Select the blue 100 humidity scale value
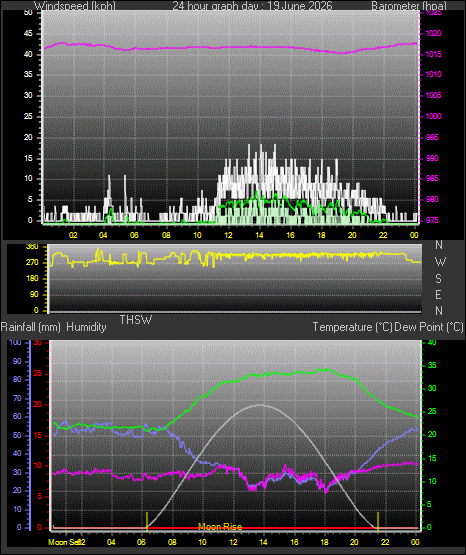This screenshot has width=466, height=555. click(16, 343)
